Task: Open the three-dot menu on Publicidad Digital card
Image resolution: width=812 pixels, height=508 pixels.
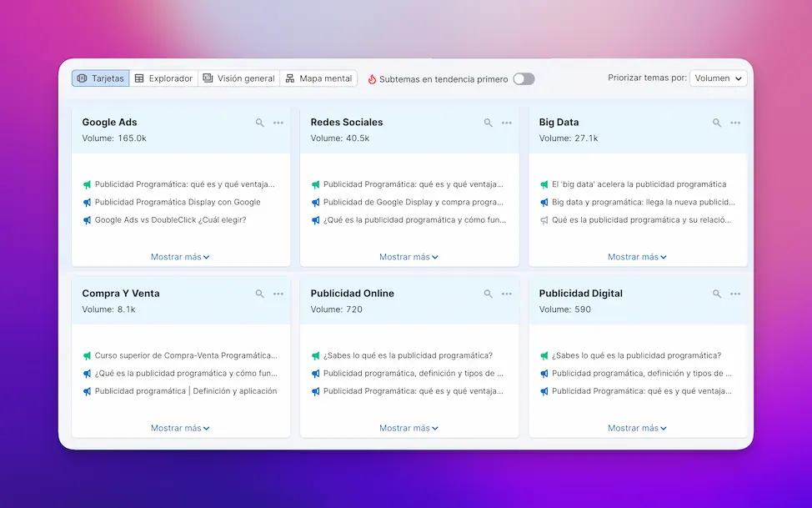Action: (735, 294)
